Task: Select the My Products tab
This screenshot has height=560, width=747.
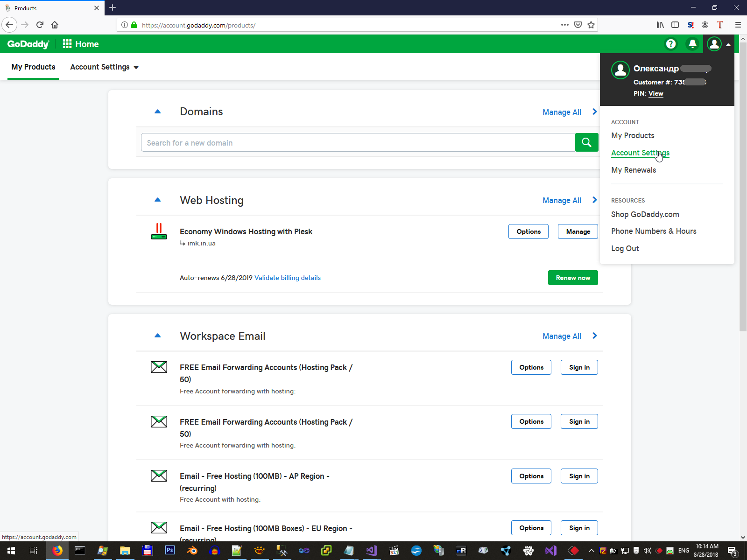Action: pos(33,67)
